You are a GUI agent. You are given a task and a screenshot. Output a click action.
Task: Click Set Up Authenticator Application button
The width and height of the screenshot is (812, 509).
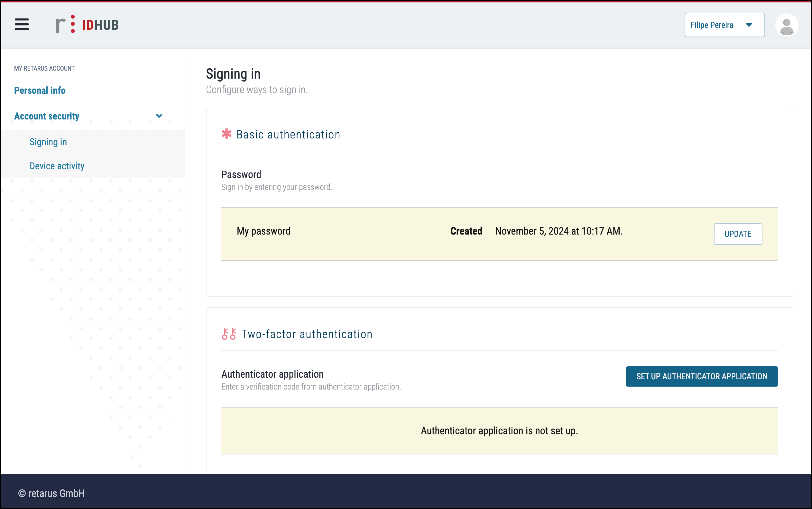point(702,376)
